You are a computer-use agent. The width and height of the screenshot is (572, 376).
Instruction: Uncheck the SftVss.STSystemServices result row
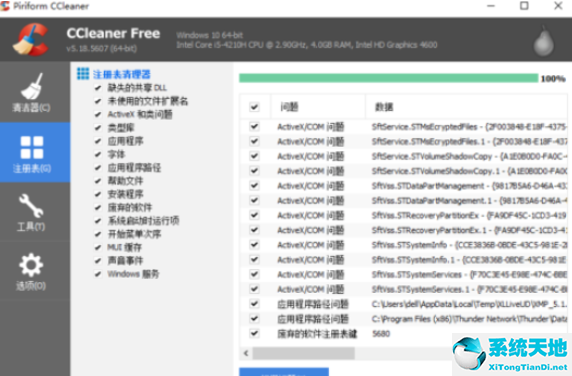pos(254,274)
